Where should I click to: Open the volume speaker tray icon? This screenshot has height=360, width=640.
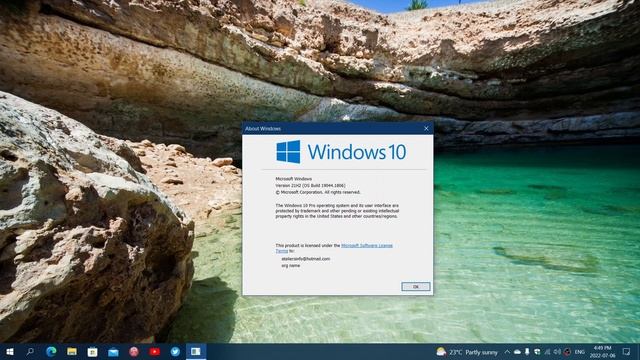point(557,352)
